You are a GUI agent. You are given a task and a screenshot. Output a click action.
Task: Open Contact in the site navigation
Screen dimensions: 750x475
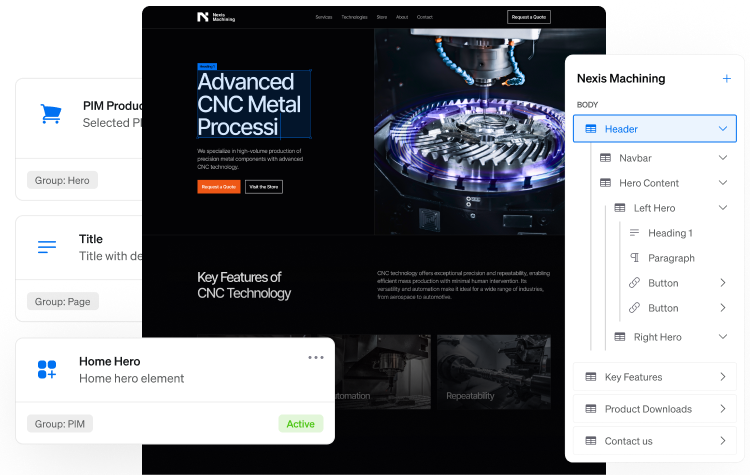(425, 17)
